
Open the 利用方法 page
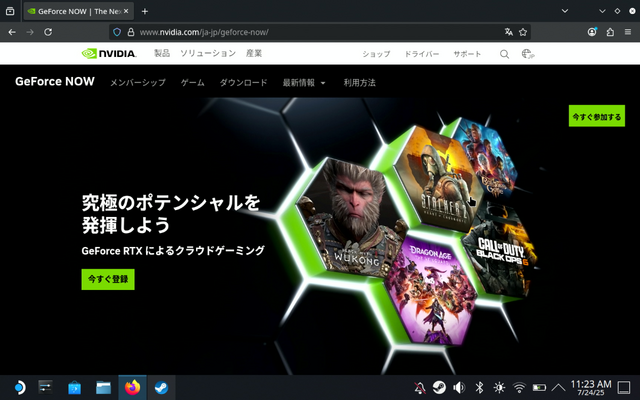(x=360, y=82)
